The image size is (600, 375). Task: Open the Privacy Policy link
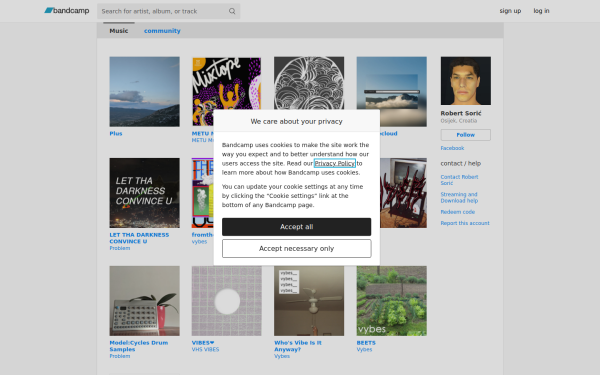point(335,163)
